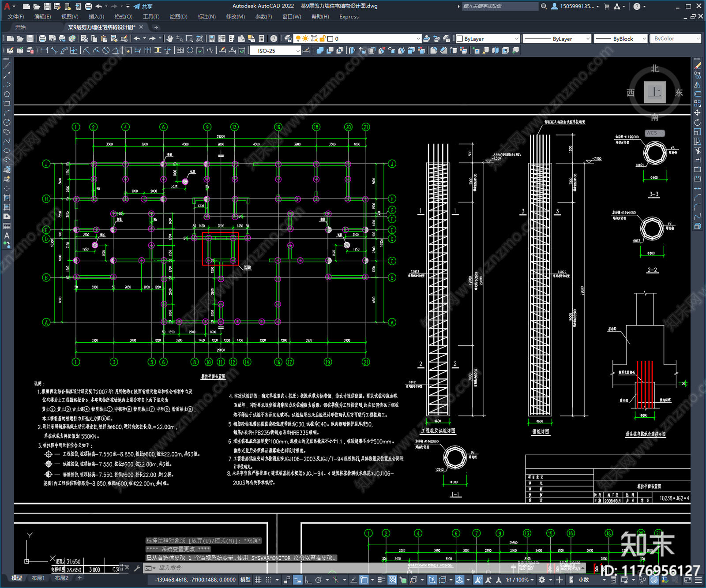Select the Multiline Text A tool
This screenshot has height=588, width=706.
coord(7,236)
